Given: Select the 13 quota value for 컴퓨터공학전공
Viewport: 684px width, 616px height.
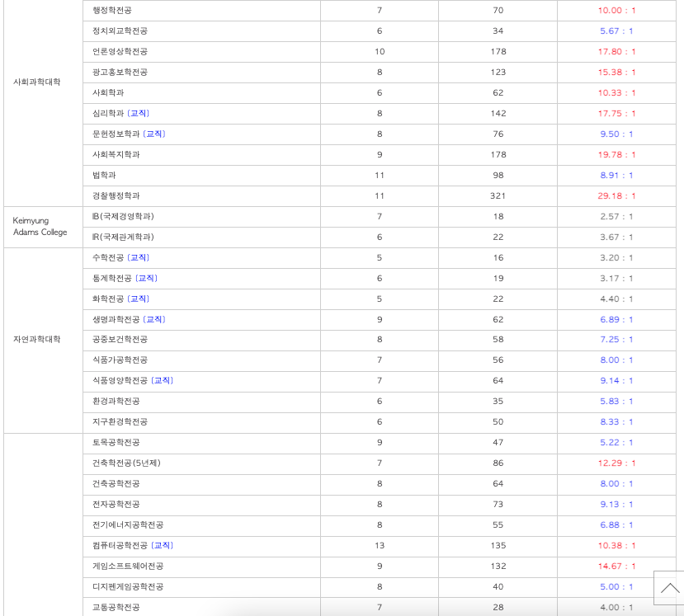Looking at the screenshot, I should point(380,545).
